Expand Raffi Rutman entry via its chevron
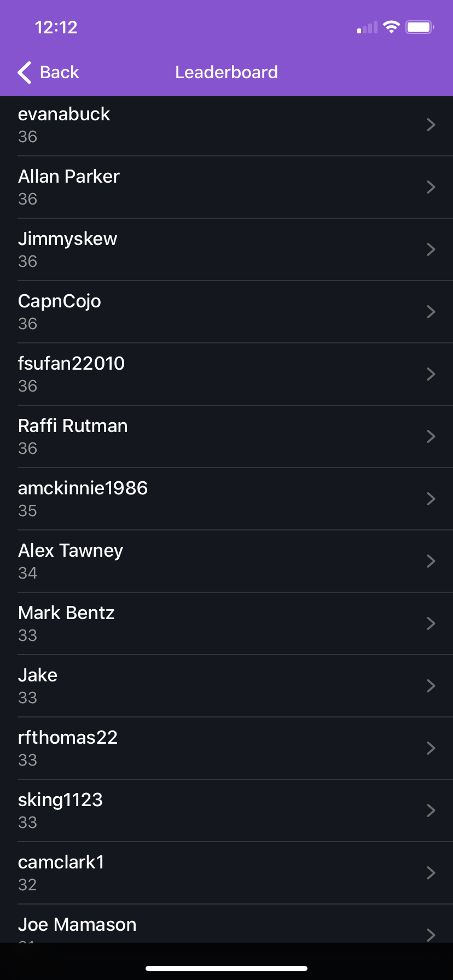Image resolution: width=453 pixels, height=980 pixels. click(431, 436)
